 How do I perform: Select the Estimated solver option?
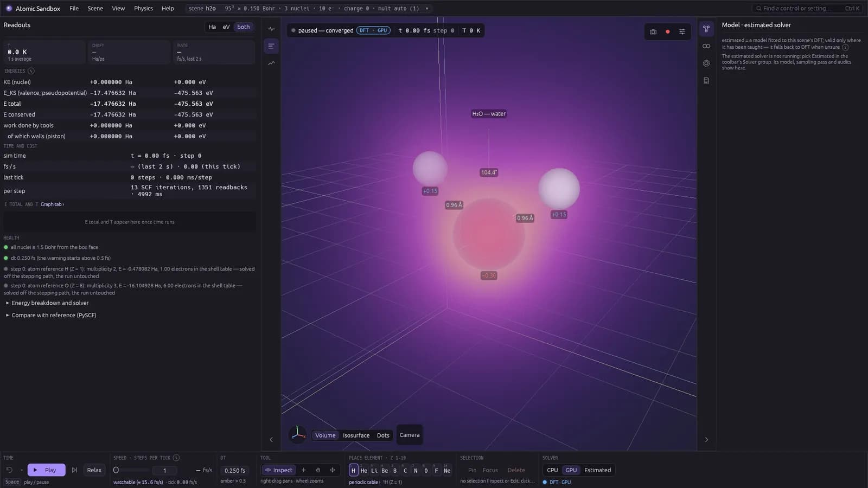pos(597,470)
